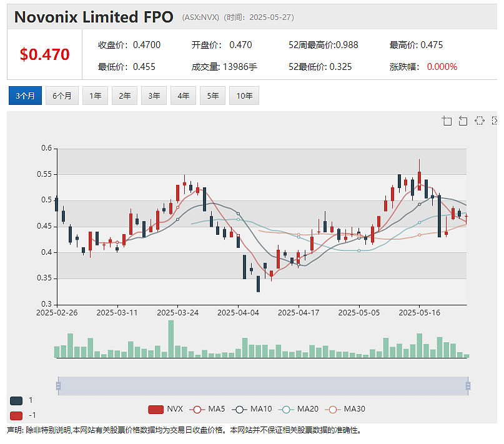The width and height of the screenshot is (504, 444).
Task: Click the Novonix Limited FPO title
Action: [x=94, y=17]
